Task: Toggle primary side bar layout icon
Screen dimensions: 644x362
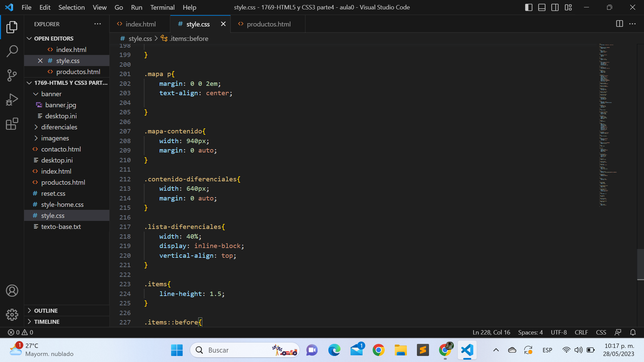Action: (529, 7)
